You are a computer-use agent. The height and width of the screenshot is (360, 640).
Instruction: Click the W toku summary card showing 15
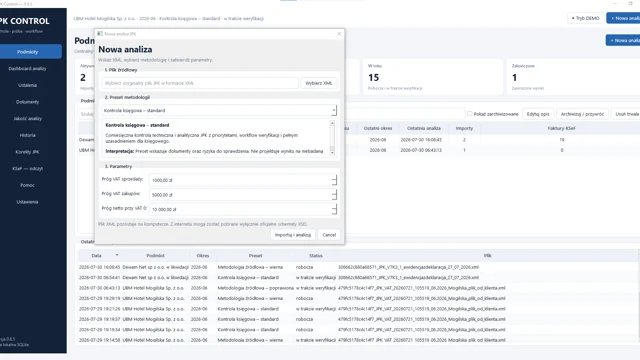point(433,77)
